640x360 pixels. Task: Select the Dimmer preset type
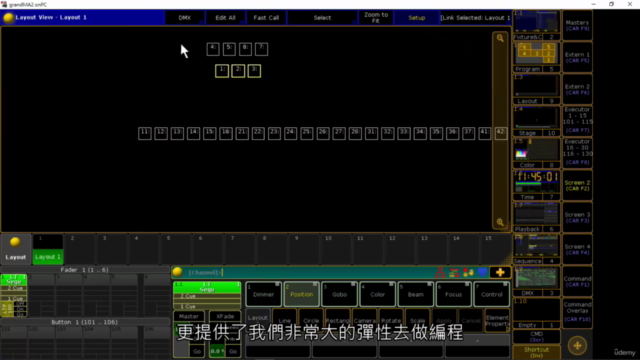pos(264,294)
